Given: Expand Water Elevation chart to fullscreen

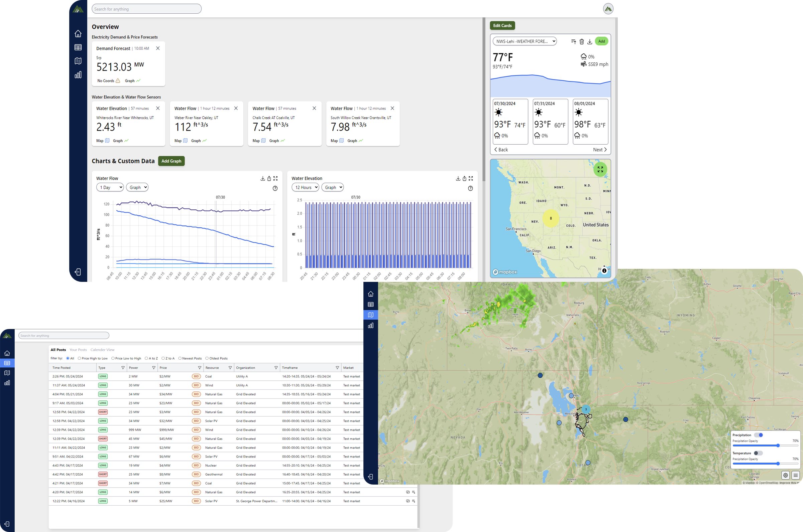Looking at the screenshot, I should point(471,178).
